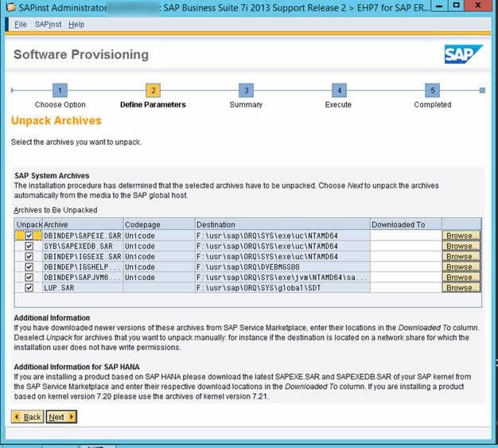
Task: Open the Help menu
Action: pos(76,25)
